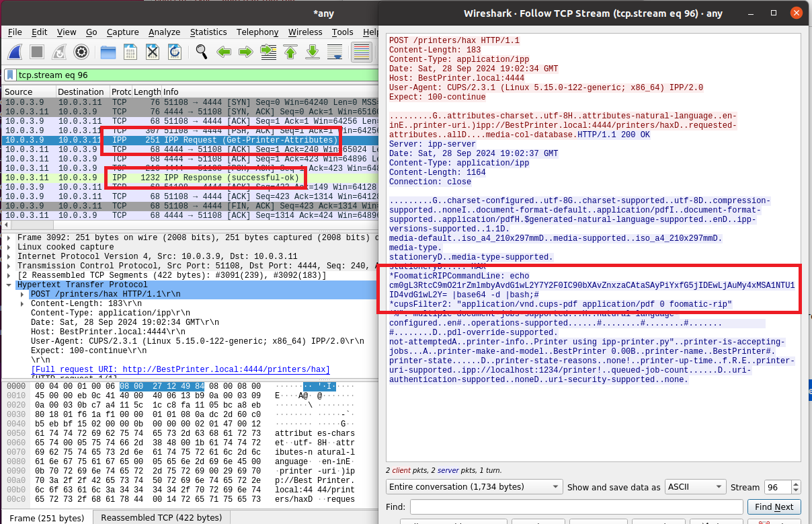Open the Statistics menu
This screenshot has width=812, height=524.
click(208, 32)
